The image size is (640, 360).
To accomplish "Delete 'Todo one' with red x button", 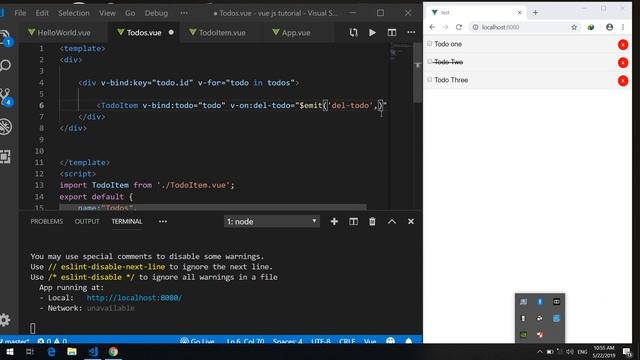I will tap(623, 44).
